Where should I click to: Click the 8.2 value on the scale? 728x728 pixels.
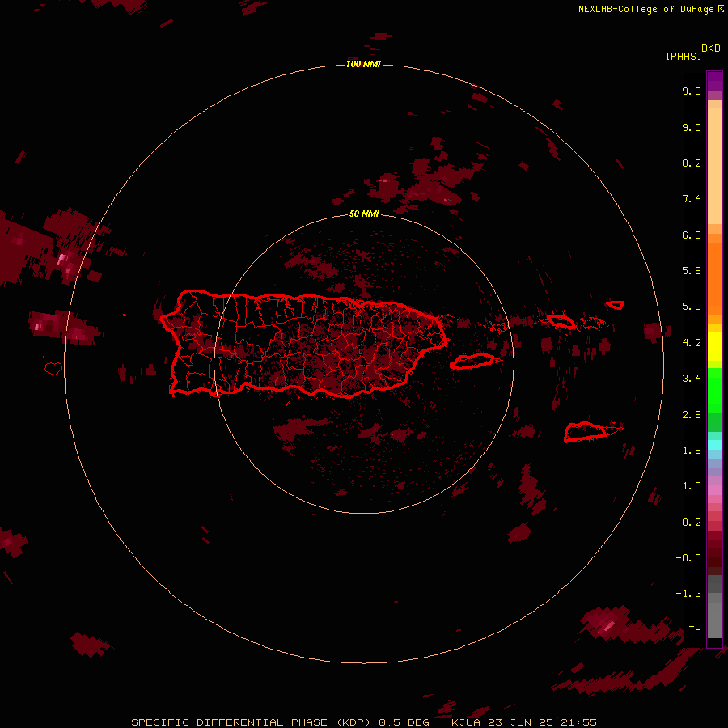692,163
